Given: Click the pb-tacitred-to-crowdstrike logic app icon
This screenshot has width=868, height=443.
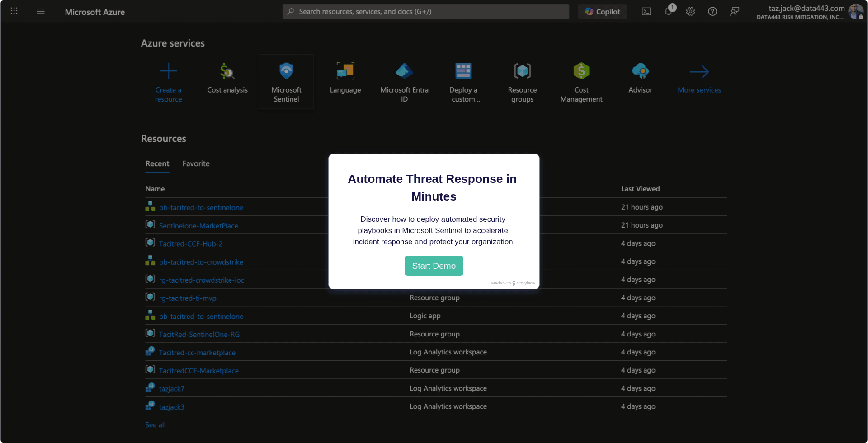Looking at the screenshot, I should point(150,261).
